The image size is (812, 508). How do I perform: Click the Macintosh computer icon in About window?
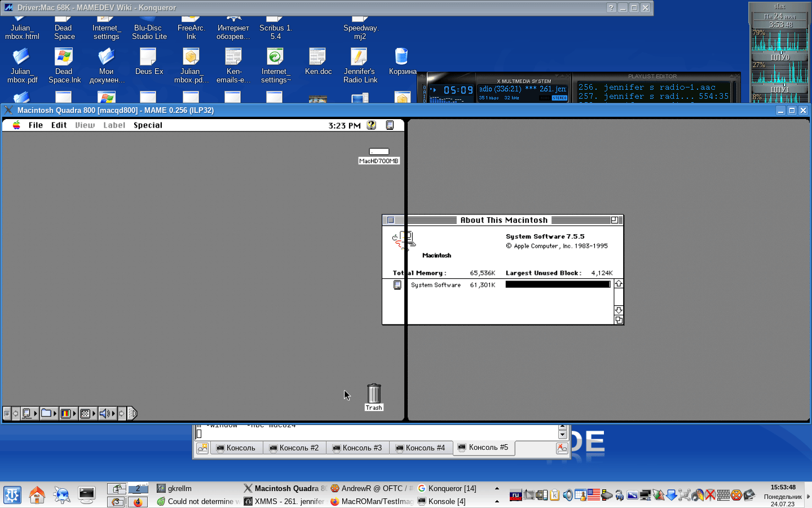pos(404,239)
